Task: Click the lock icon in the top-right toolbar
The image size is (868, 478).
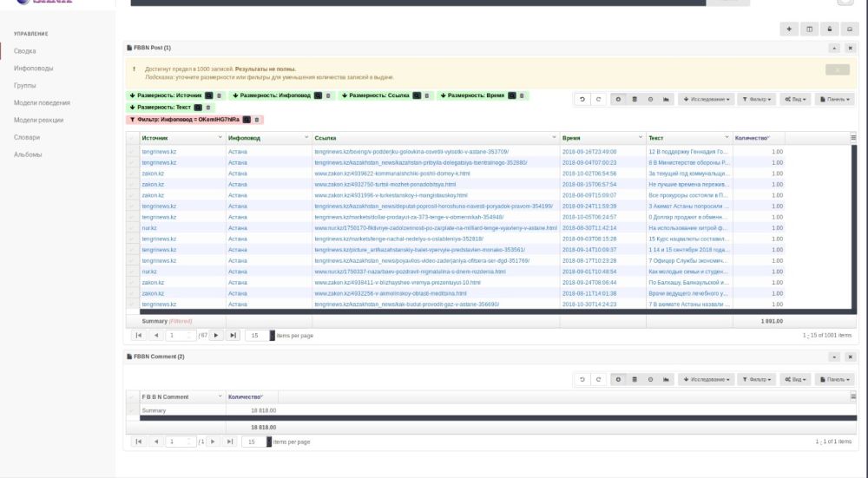Action: (x=830, y=29)
